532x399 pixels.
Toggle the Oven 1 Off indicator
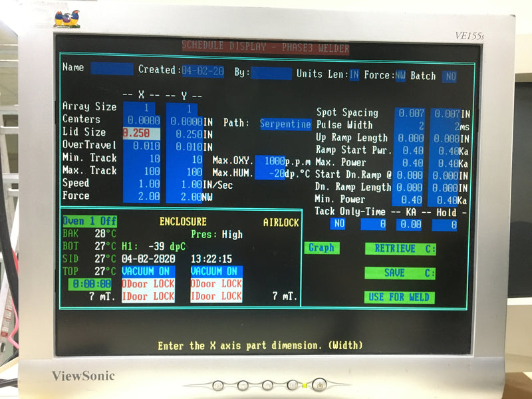coord(90,221)
